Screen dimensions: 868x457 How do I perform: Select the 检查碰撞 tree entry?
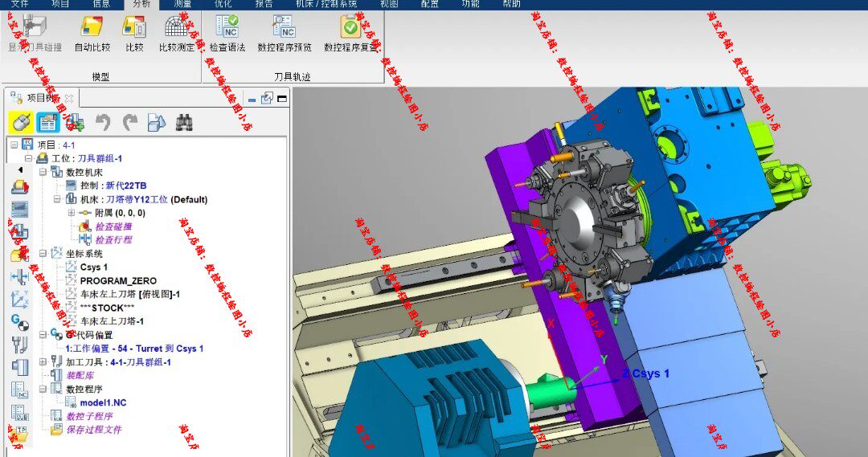113,226
